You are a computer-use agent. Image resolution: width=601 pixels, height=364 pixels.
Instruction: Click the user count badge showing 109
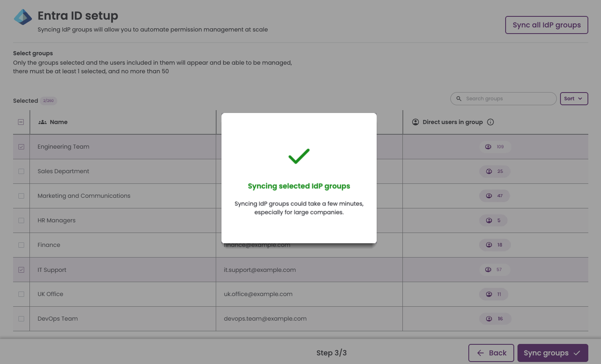tap(495, 147)
